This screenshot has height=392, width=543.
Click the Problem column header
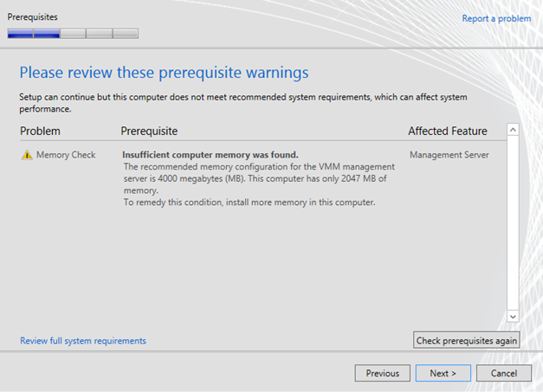tap(40, 132)
